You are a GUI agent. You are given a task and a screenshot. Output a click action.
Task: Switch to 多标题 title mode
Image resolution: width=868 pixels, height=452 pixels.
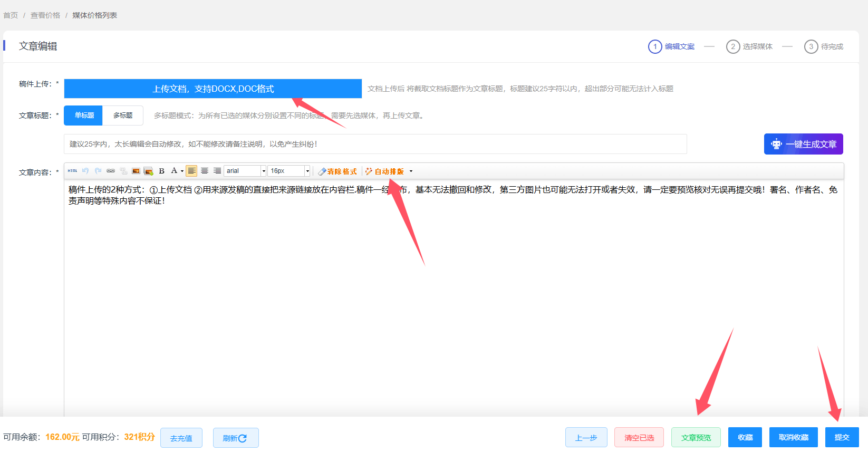click(x=123, y=116)
